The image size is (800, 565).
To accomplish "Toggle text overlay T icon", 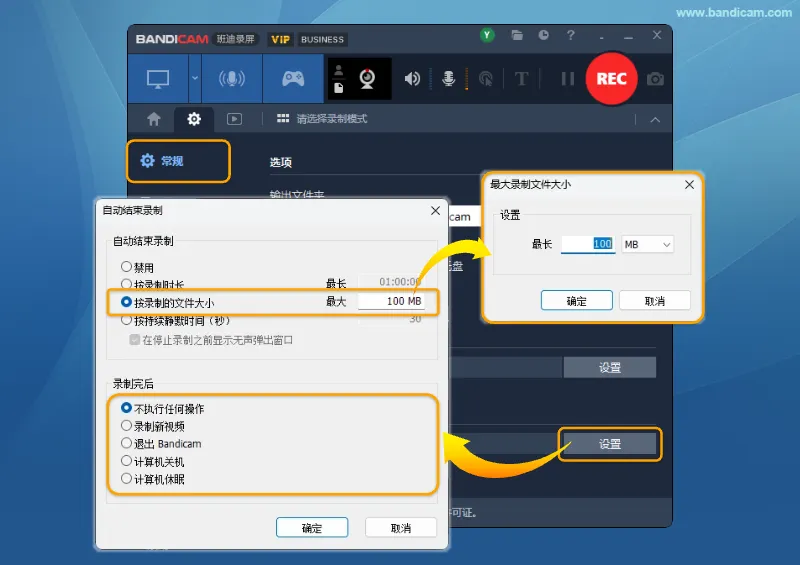I will [521, 79].
